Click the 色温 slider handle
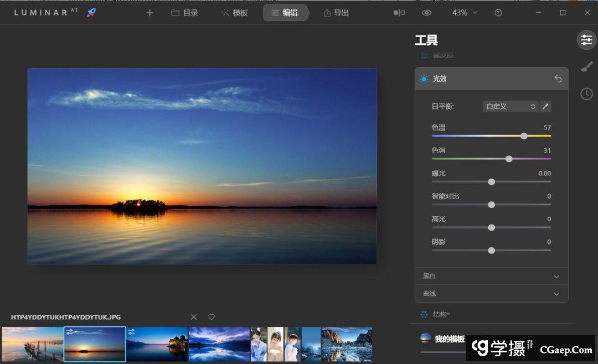 point(524,136)
